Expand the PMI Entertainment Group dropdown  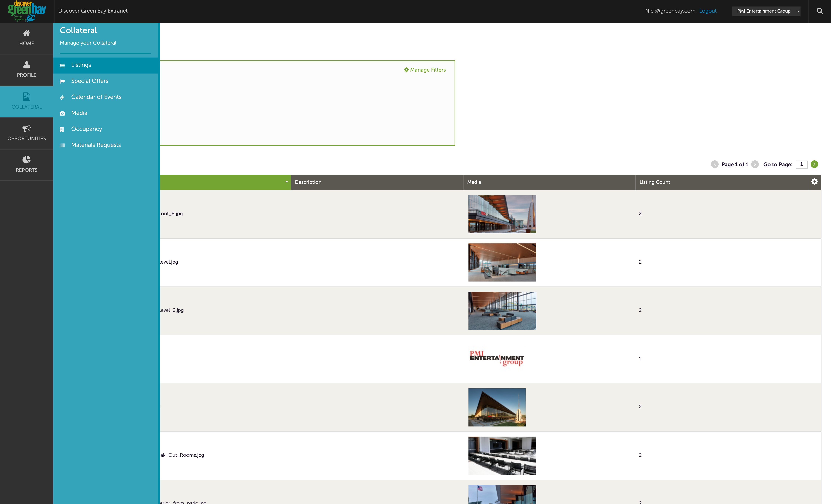click(766, 11)
